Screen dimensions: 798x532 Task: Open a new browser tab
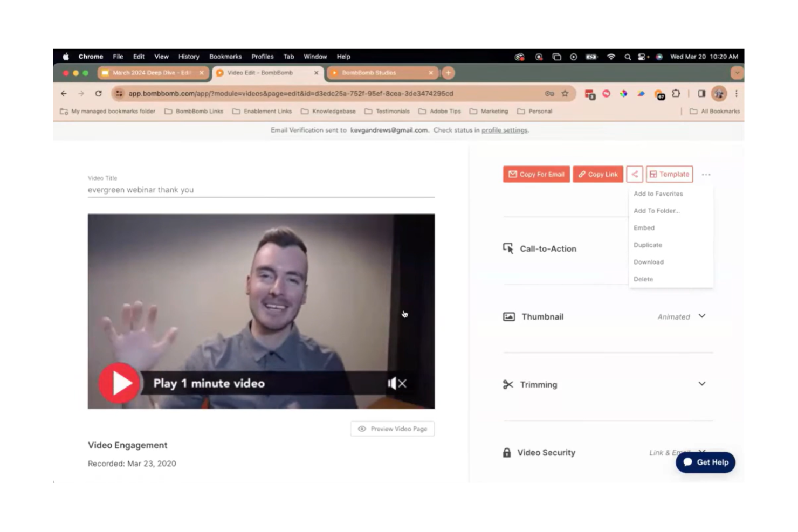[x=448, y=73]
